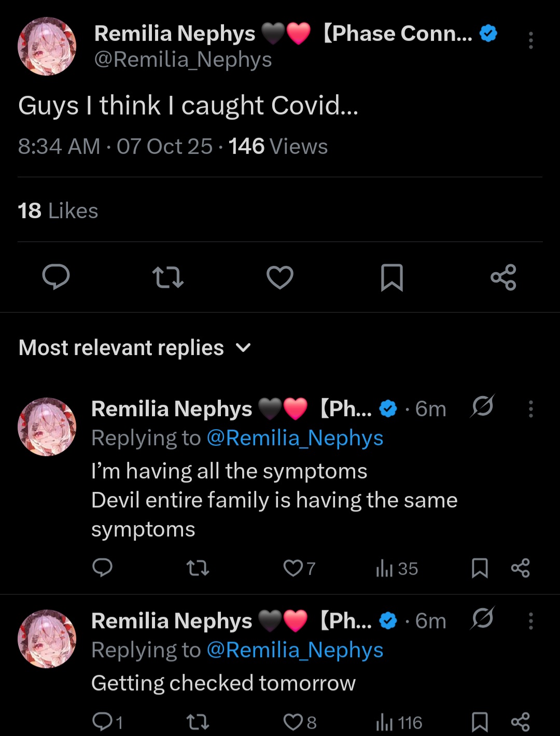
Task: View analytics of reply with 35 views
Action: (397, 569)
